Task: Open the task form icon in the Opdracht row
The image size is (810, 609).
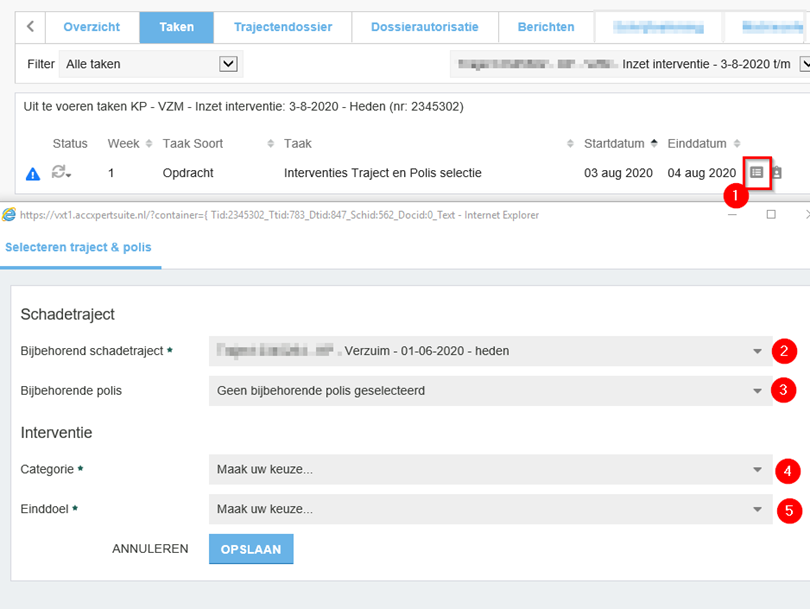Action: coord(757,172)
